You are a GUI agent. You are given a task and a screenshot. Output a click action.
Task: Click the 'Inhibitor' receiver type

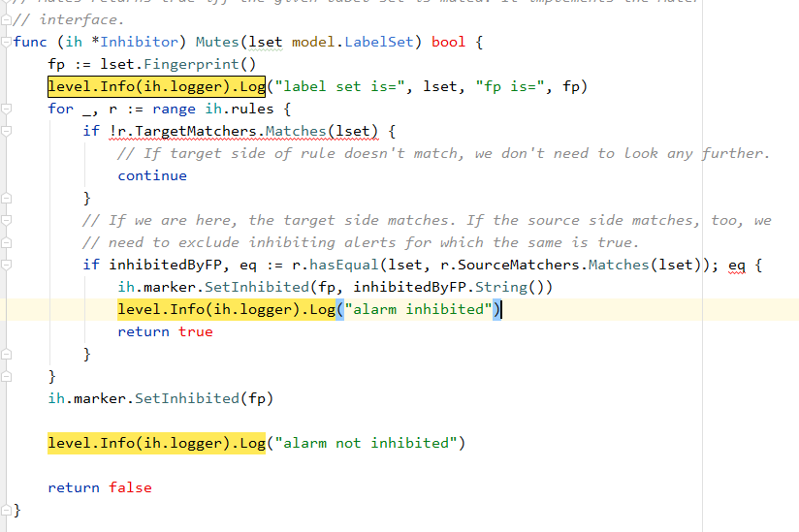click(139, 42)
